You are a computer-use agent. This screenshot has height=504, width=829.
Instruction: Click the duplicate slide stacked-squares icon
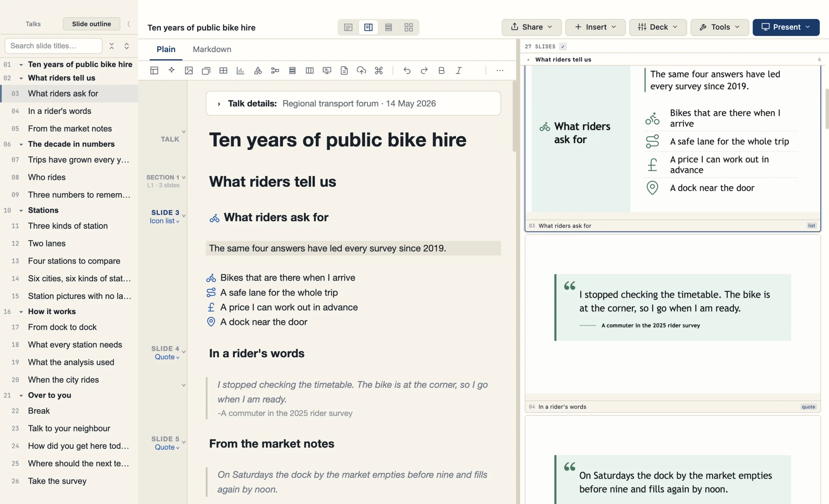206,70
